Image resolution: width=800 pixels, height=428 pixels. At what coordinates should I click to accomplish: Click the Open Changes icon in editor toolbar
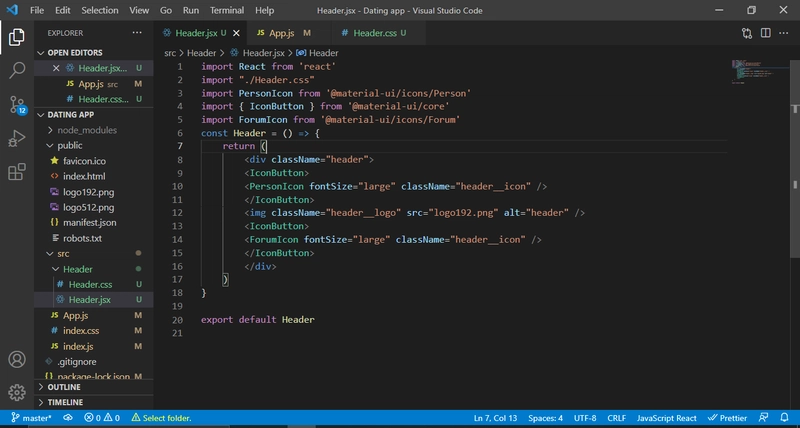click(747, 33)
